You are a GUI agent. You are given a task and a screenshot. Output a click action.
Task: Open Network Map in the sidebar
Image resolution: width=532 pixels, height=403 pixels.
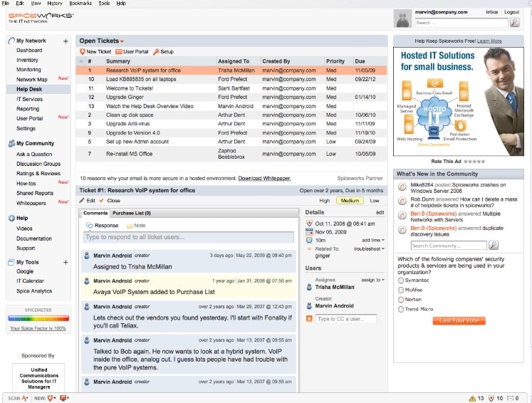tap(32, 79)
